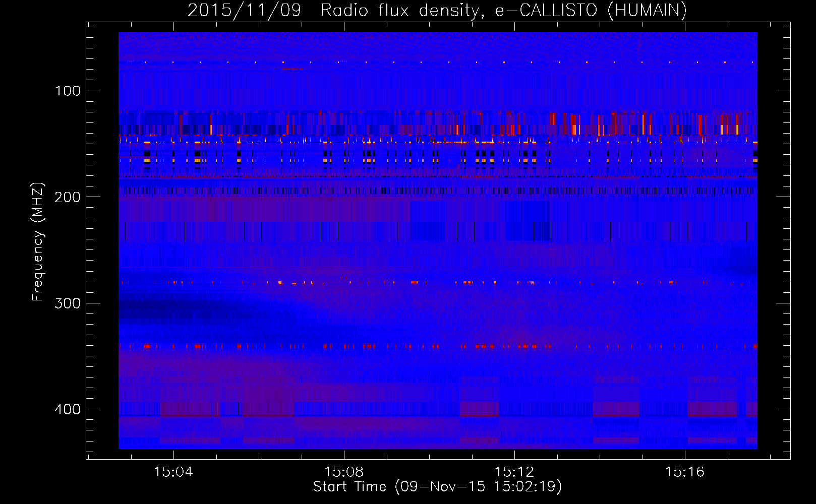
Task: Click the "Frequency (MHZ)" axis label
Action: (x=38, y=242)
